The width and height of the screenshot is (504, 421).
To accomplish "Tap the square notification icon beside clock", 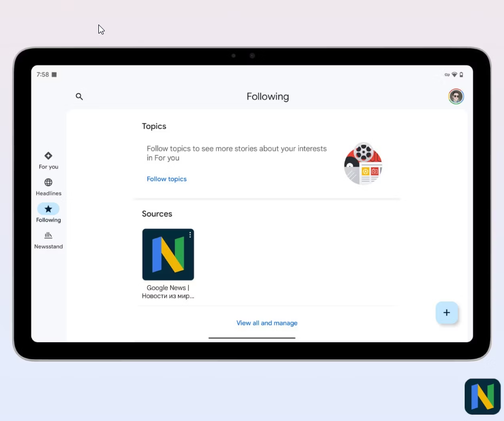I will (54, 75).
